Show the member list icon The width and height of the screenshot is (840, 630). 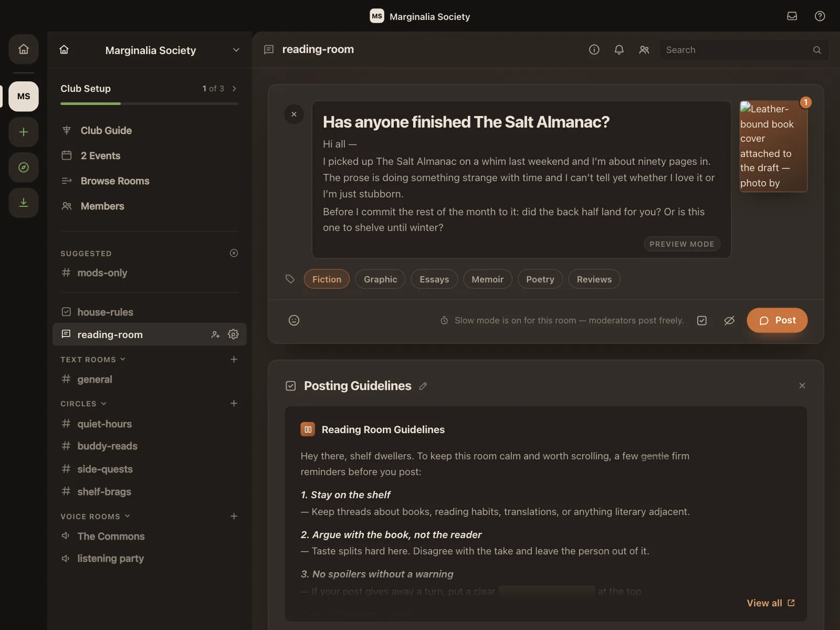tap(644, 50)
